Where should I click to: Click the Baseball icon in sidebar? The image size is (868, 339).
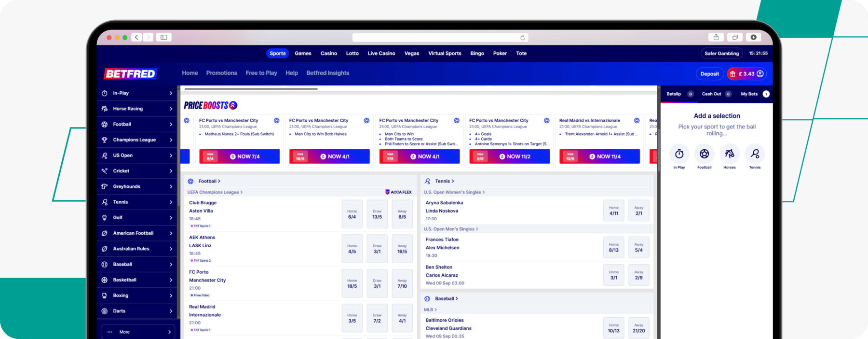click(x=104, y=264)
